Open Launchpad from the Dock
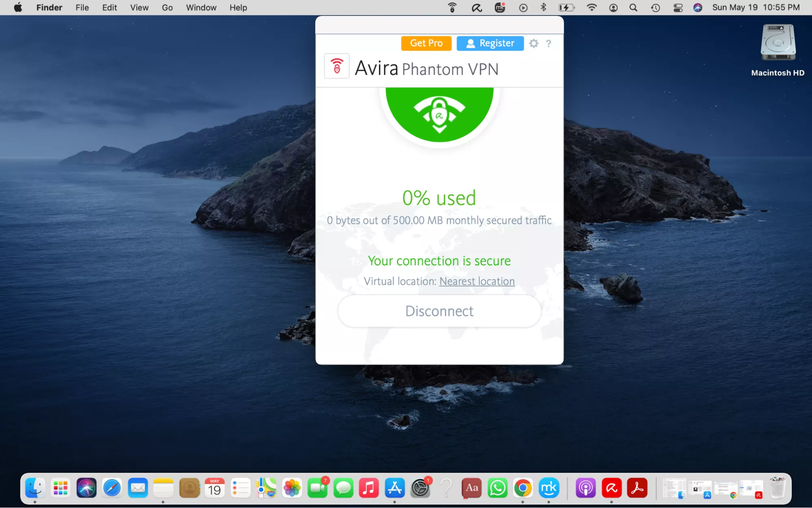The image size is (812, 508). pyautogui.click(x=61, y=488)
